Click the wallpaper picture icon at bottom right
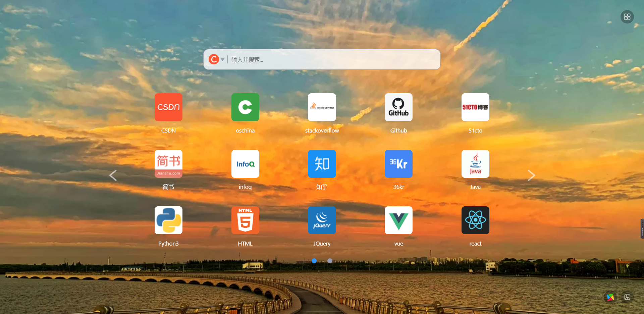Viewport: 644px width, 314px height. point(627,297)
